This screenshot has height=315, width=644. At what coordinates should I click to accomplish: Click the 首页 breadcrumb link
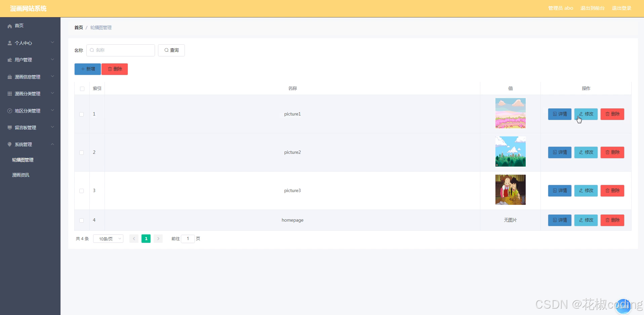point(79,28)
